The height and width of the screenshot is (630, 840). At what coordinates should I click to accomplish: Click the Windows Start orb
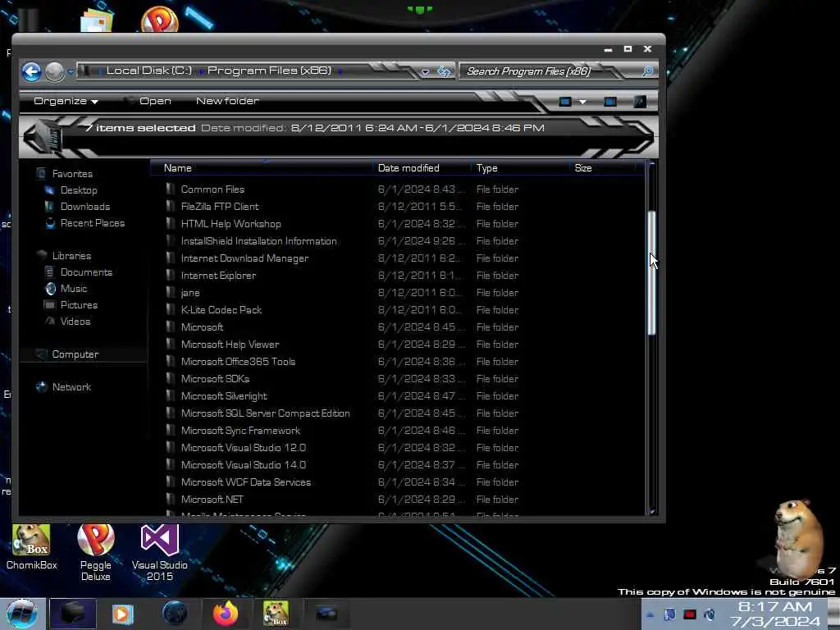click(21, 614)
